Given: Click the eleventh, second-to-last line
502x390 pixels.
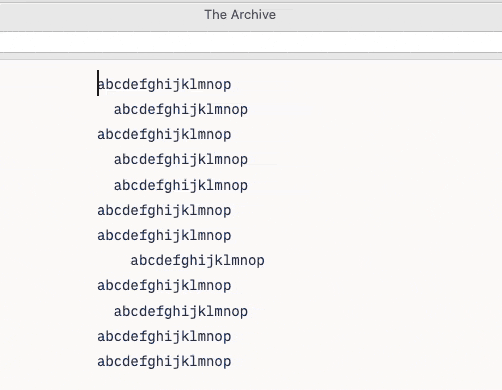Looking at the screenshot, I should (x=164, y=337).
